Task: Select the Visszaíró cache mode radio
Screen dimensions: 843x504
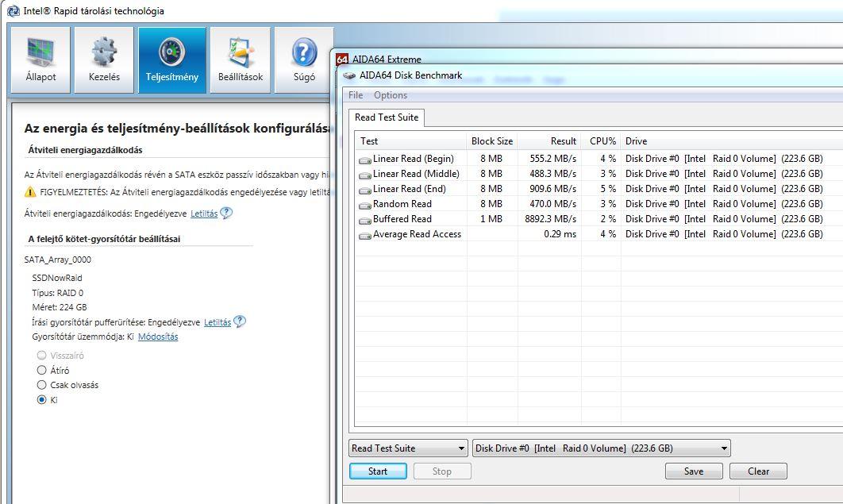Action: pos(41,355)
